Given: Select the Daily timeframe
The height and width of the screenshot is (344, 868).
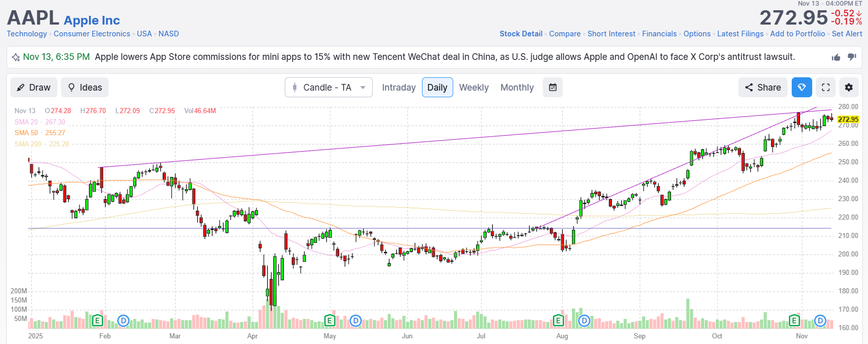Looking at the screenshot, I should pyautogui.click(x=437, y=88).
